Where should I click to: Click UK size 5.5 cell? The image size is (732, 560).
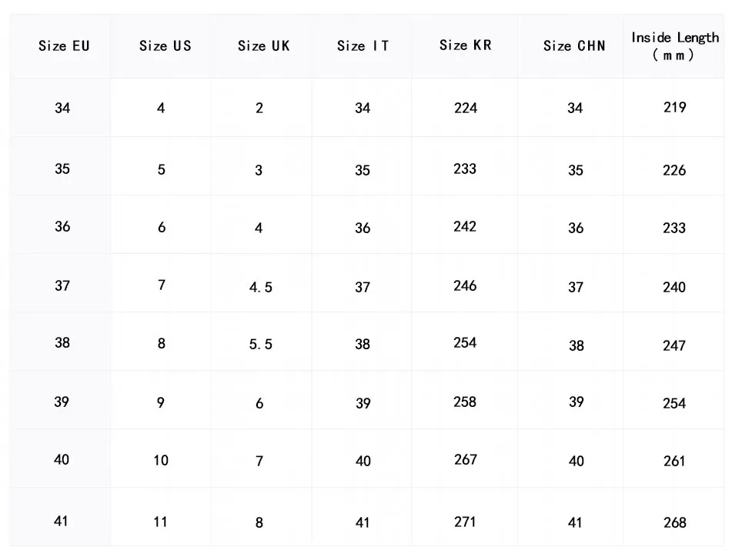pos(260,345)
